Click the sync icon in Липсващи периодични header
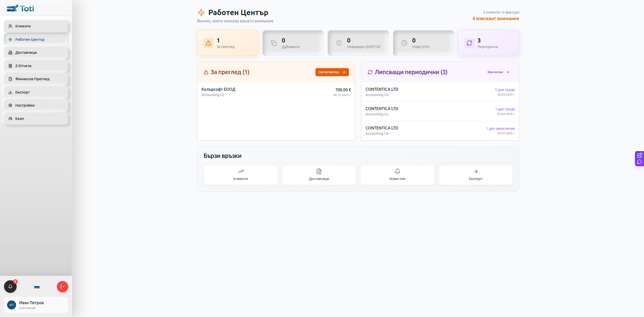The height and width of the screenshot is (317, 644). point(370,72)
